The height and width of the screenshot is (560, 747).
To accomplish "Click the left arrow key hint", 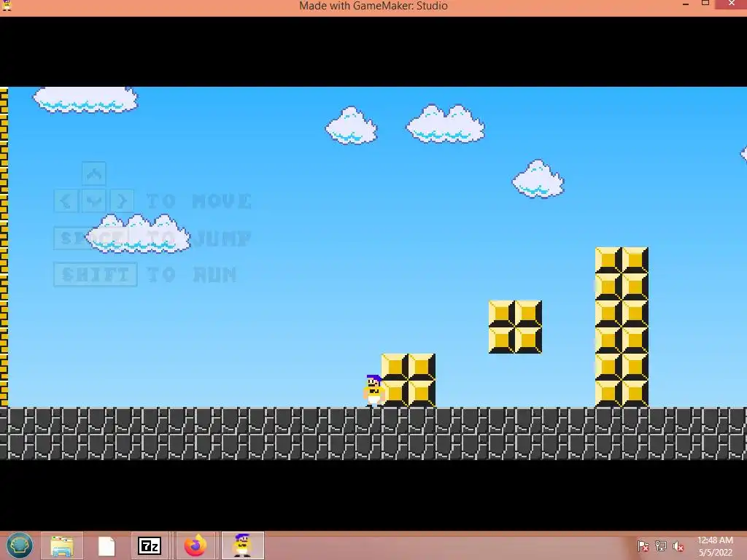I will click(x=66, y=201).
